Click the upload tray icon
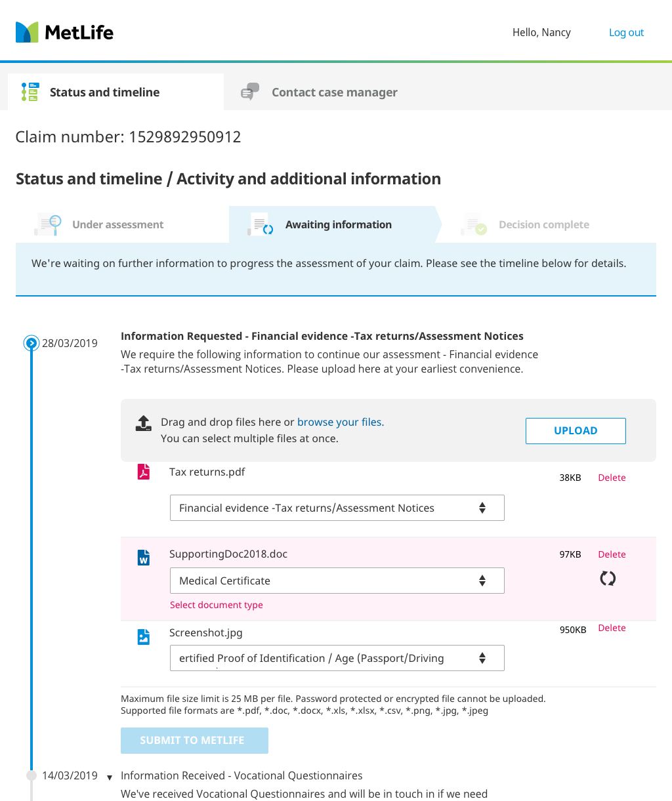 tap(143, 423)
